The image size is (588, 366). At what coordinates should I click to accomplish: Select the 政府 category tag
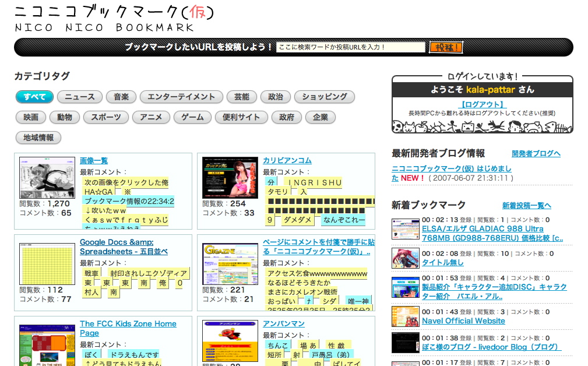point(287,117)
